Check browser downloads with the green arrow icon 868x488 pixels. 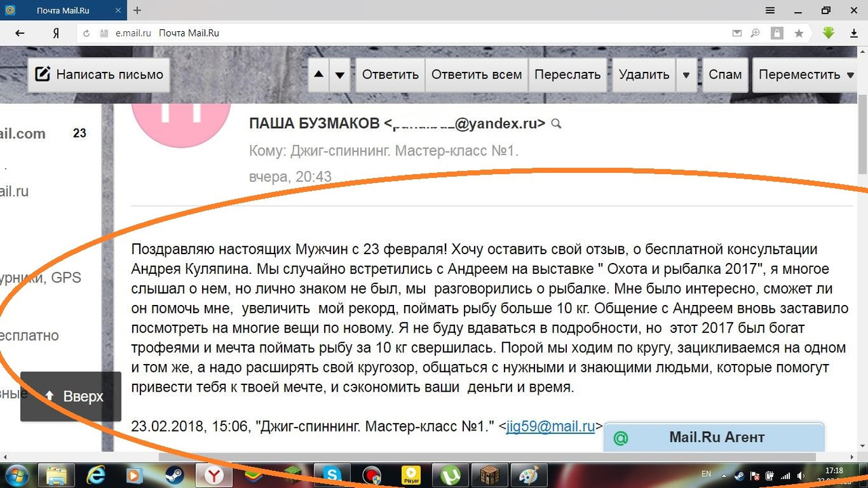coord(828,33)
